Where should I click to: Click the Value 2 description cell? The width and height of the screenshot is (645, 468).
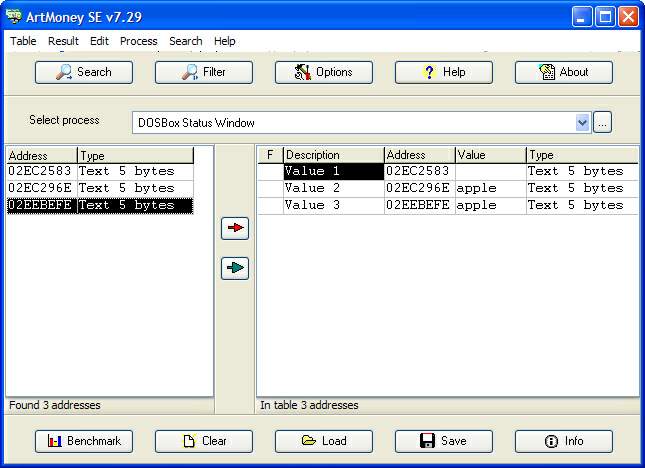click(x=334, y=188)
